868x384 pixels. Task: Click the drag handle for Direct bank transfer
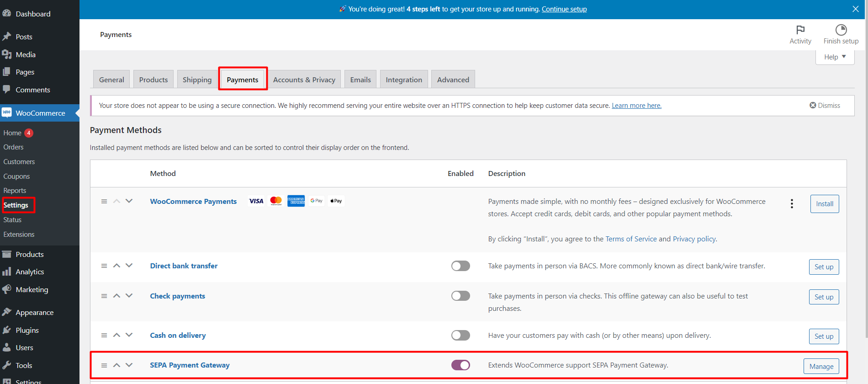coord(104,266)
